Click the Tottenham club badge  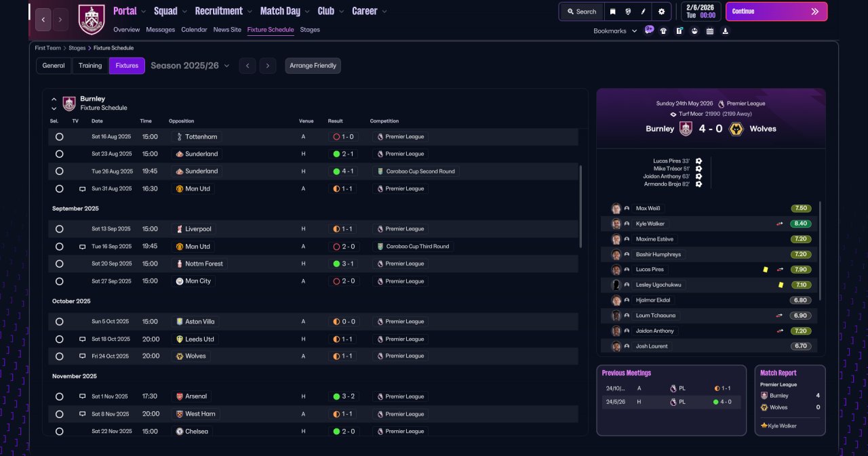(x=180, y=137)
